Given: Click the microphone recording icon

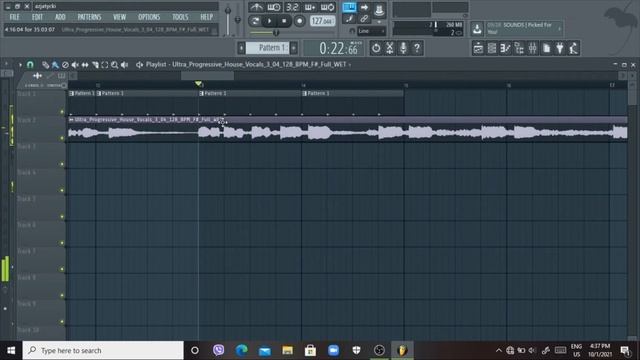Looking at the screenshot, I should (x=403, y=48).
